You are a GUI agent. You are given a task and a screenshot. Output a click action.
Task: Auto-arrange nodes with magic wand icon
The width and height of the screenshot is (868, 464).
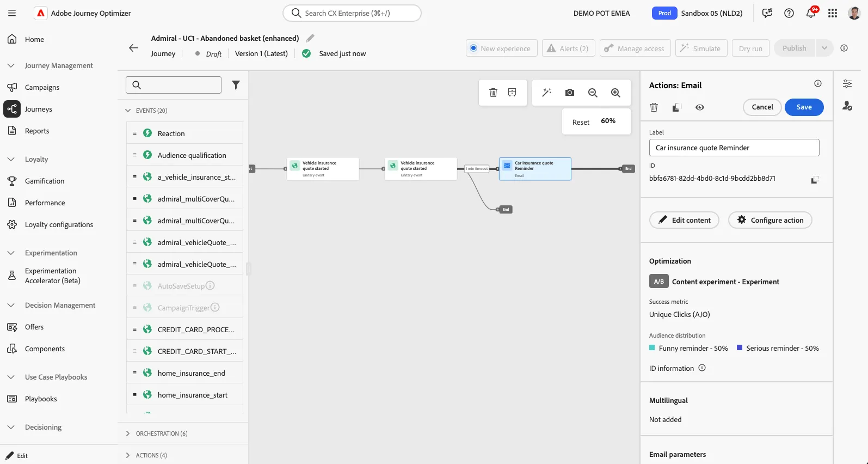pyautogui.click(x=547, y=93)
